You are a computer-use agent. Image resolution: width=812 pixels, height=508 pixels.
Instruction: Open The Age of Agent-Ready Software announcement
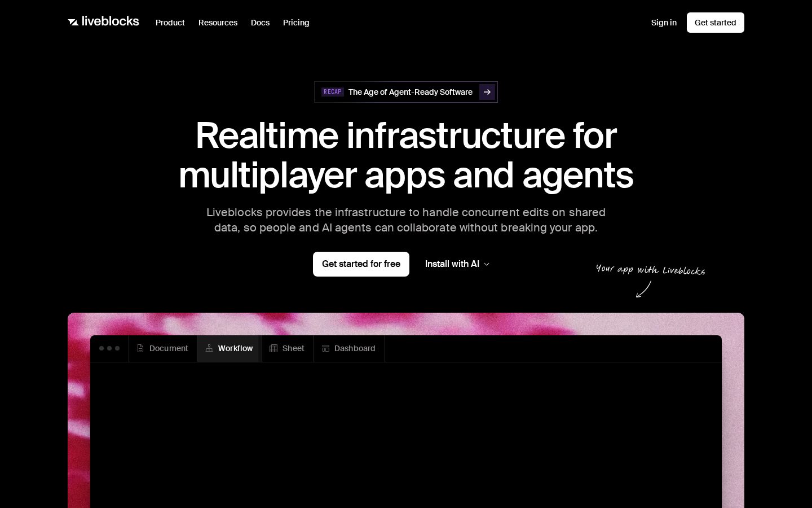[406, 92]
